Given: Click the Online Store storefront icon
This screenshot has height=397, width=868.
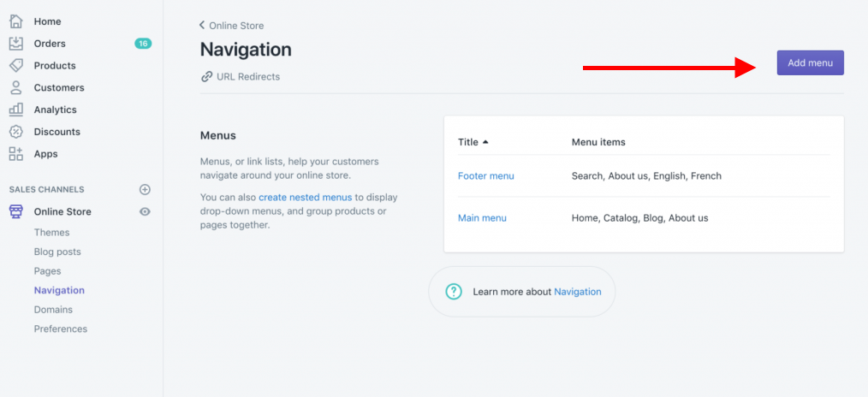Looking at the screenshot, I should (16, 211).
